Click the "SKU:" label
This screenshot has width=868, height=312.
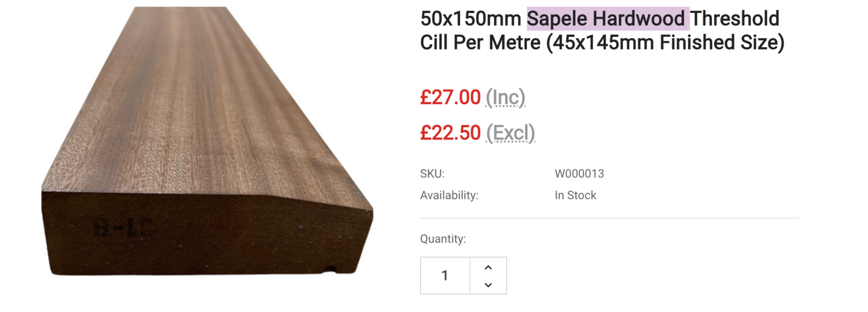tap(432, 174)
